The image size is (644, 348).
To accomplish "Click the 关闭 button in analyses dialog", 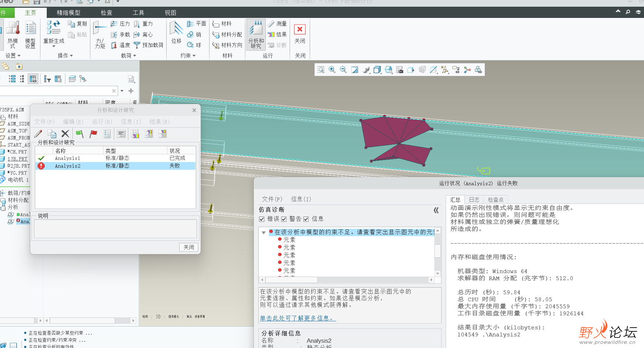I will 189,247.
